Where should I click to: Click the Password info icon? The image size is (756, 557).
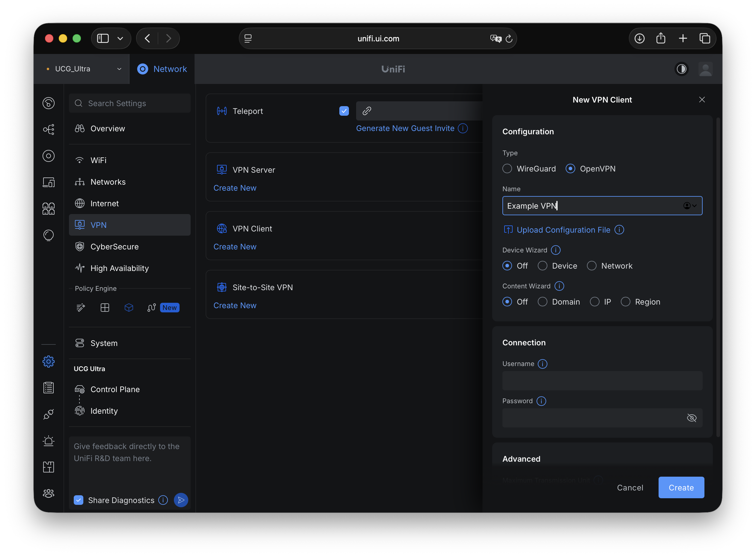[541, 401]
